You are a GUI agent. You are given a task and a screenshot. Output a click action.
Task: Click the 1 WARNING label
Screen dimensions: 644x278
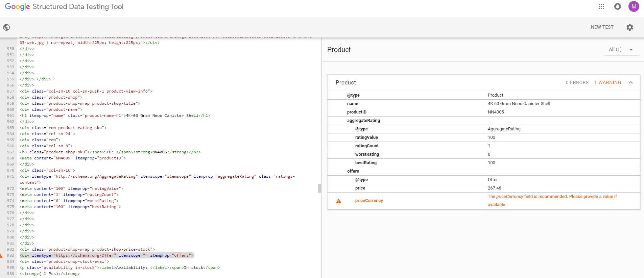pyautogui.click(x=607, y=82)
